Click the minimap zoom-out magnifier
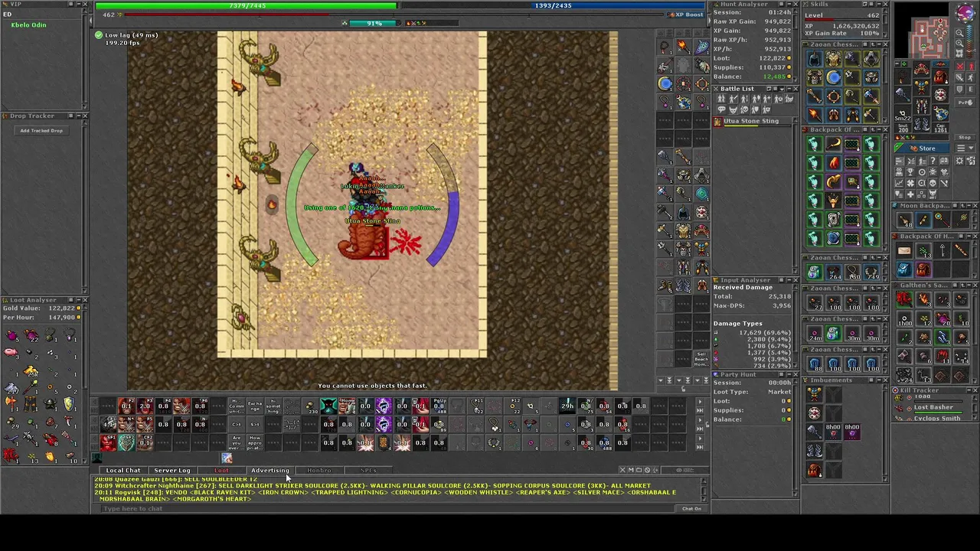980x551 pixels. (x=959, y=33)
